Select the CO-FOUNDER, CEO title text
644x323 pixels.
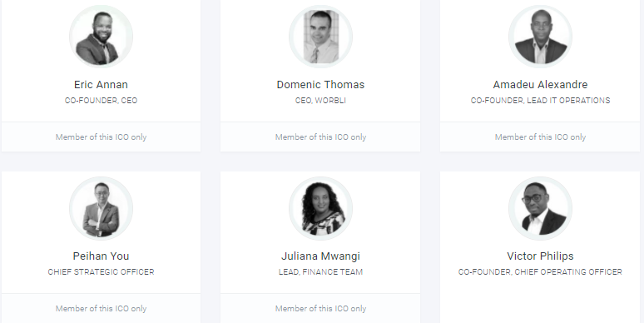click(x=101, y=101)
